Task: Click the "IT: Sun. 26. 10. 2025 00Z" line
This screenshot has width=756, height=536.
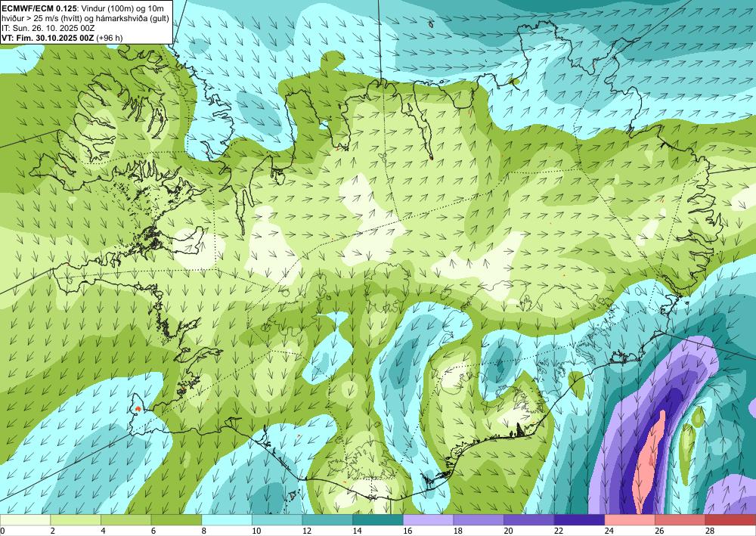Action: pos(48,28)
